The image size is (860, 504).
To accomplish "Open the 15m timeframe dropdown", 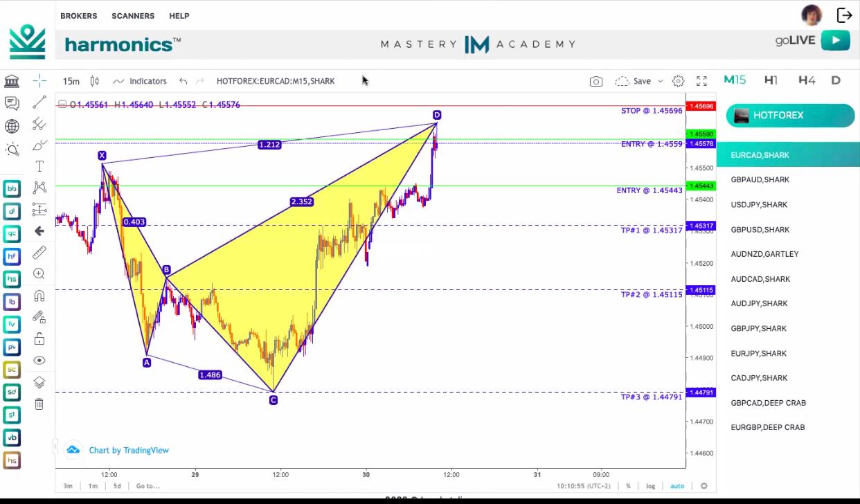I will point(71,81).
